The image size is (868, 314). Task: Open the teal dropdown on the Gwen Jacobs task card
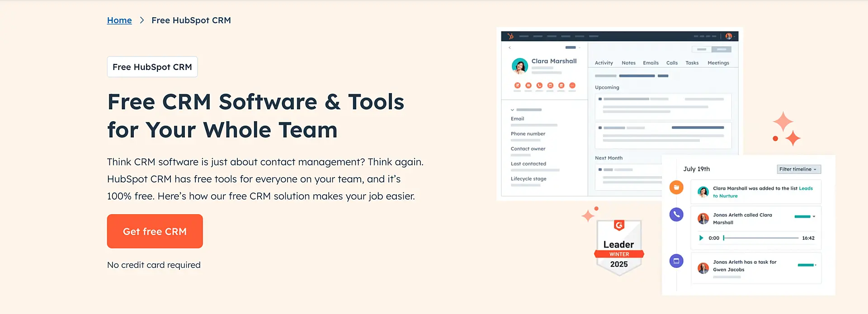(x=807, y=265)
